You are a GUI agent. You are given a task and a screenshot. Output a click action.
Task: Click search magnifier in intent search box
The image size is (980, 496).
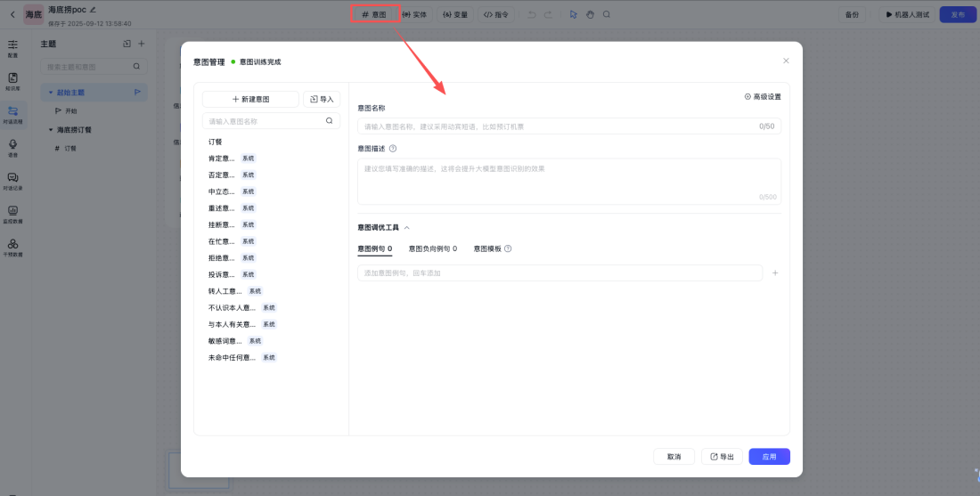point(330,121)
